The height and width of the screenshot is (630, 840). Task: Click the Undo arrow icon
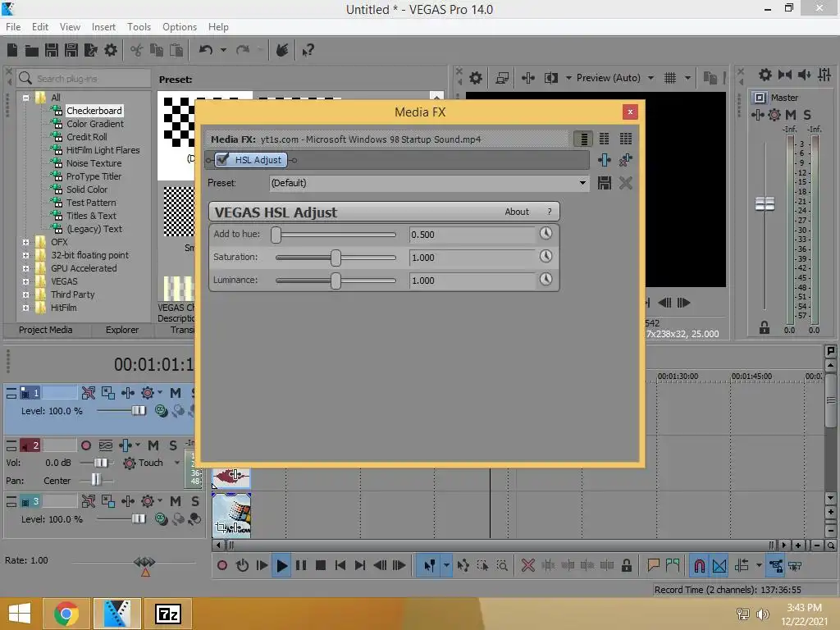[x=206, y=50]
